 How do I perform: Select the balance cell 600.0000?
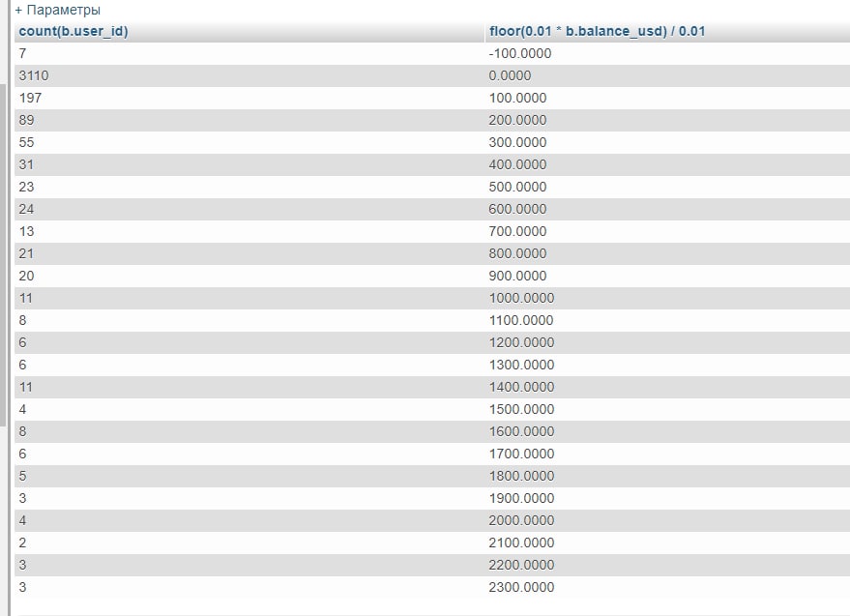667,209
